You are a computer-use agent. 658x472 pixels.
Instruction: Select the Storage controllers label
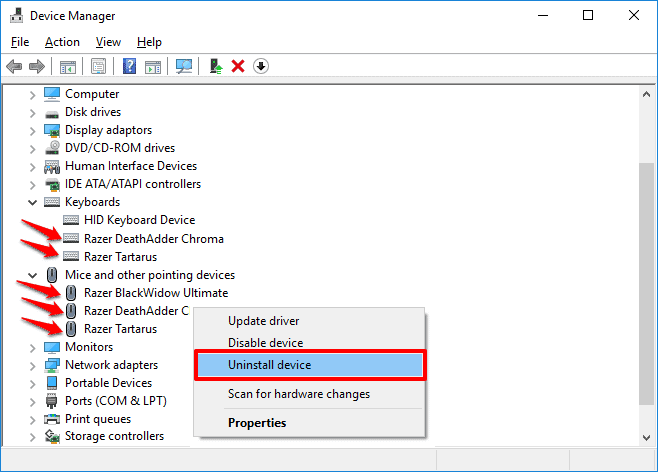[114, 436]
